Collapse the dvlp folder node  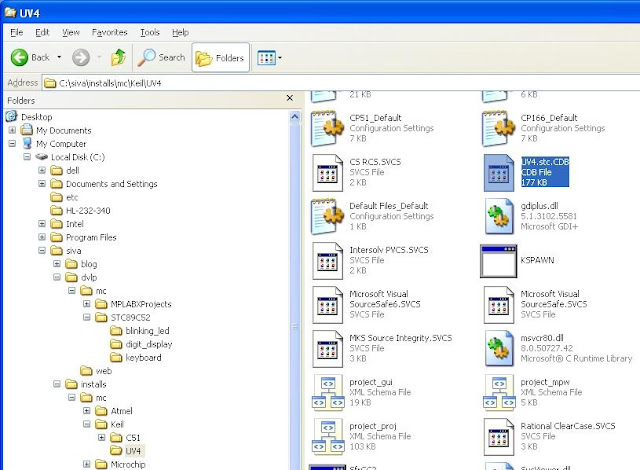57,277
